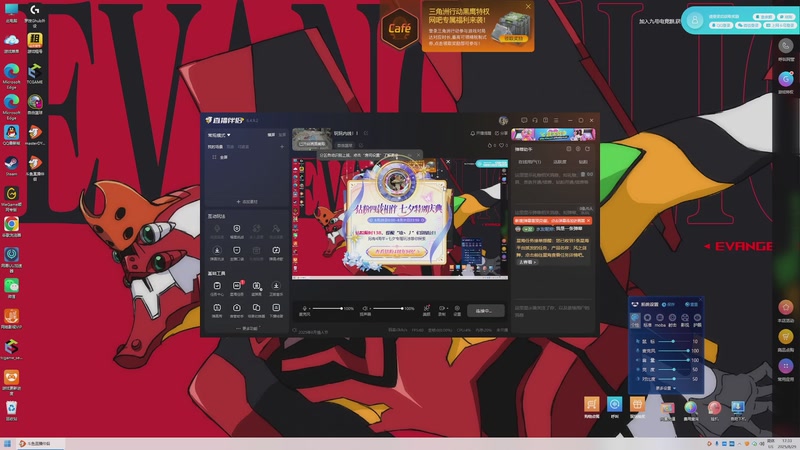Dismiss the orange notice bar in danmaku panel
The height and width of the screenshot is (450, 800).
coord(588,220)
